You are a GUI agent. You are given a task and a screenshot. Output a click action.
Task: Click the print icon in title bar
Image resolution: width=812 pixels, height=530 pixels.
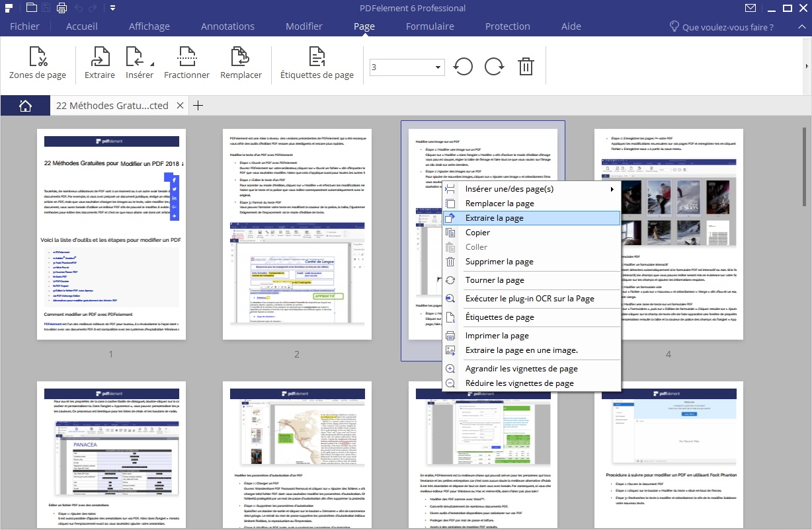click(x=61, y=9)
